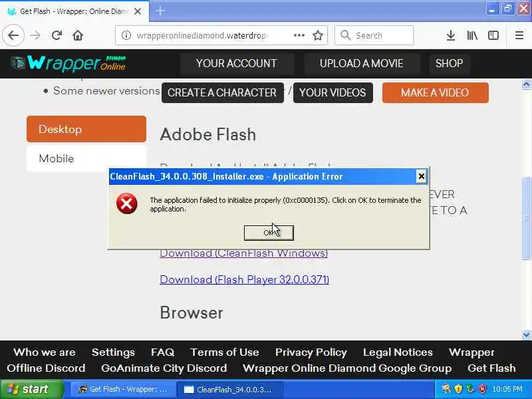Open Download (CleanFlash Windows) link
The image size is (532, 399).
coord(243,253)
